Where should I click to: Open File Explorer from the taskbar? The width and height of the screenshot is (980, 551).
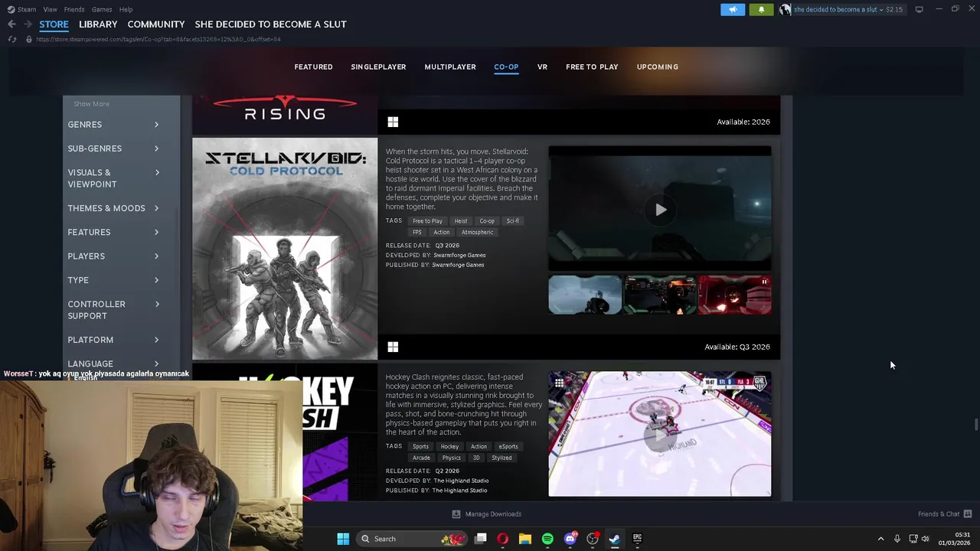pos(524,539)
